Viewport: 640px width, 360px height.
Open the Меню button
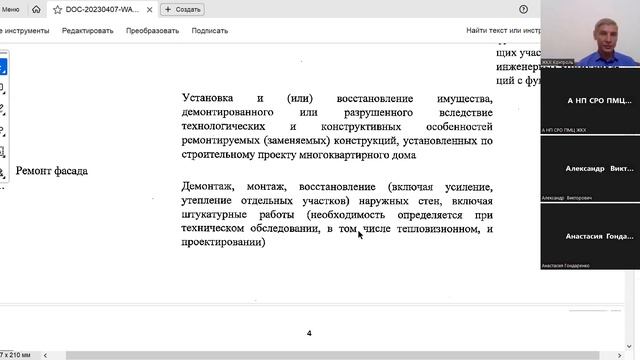click(10, 9)
